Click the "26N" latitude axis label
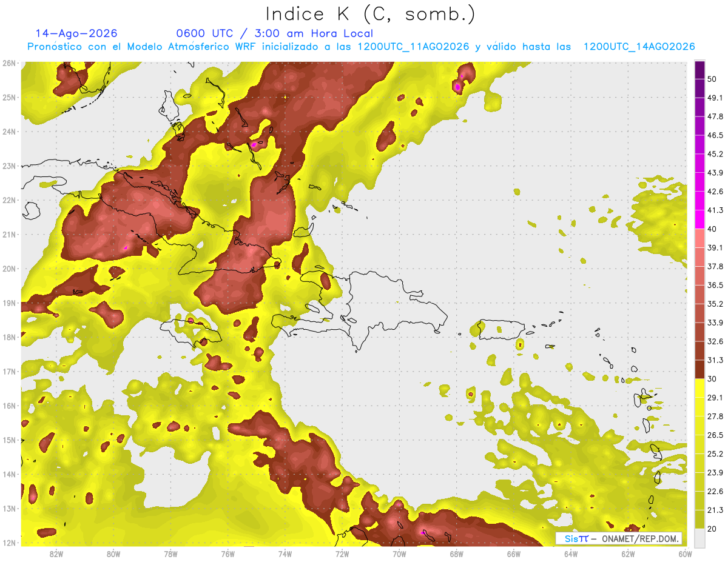 pyautogui.click(x=8, y=63)
